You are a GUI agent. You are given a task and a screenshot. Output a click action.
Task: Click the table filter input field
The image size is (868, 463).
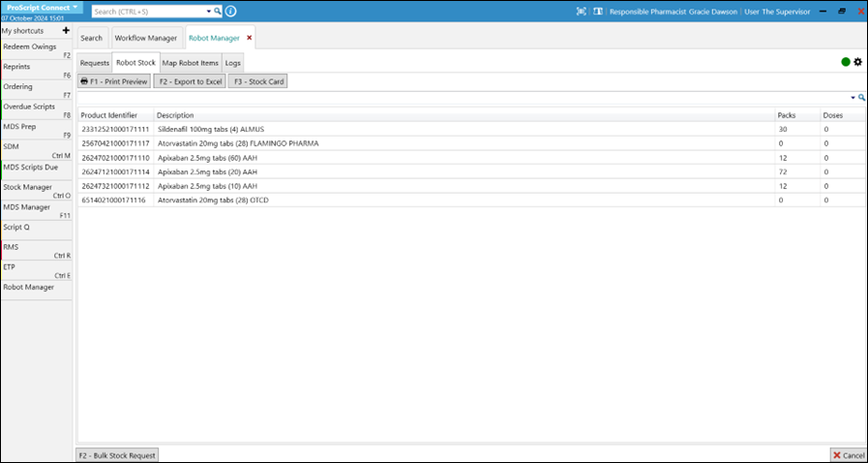[464, 98]
